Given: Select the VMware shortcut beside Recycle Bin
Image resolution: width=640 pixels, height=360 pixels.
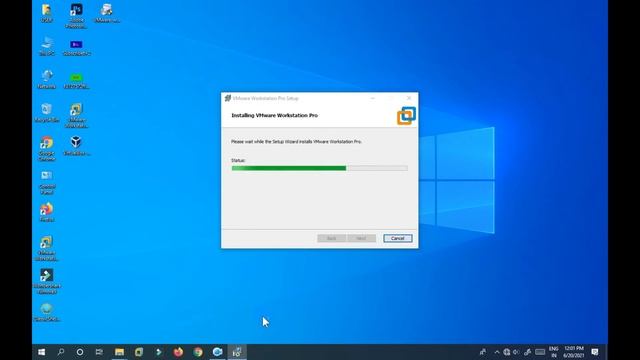Looking at the screenshot, I should (x=76, y=116).
